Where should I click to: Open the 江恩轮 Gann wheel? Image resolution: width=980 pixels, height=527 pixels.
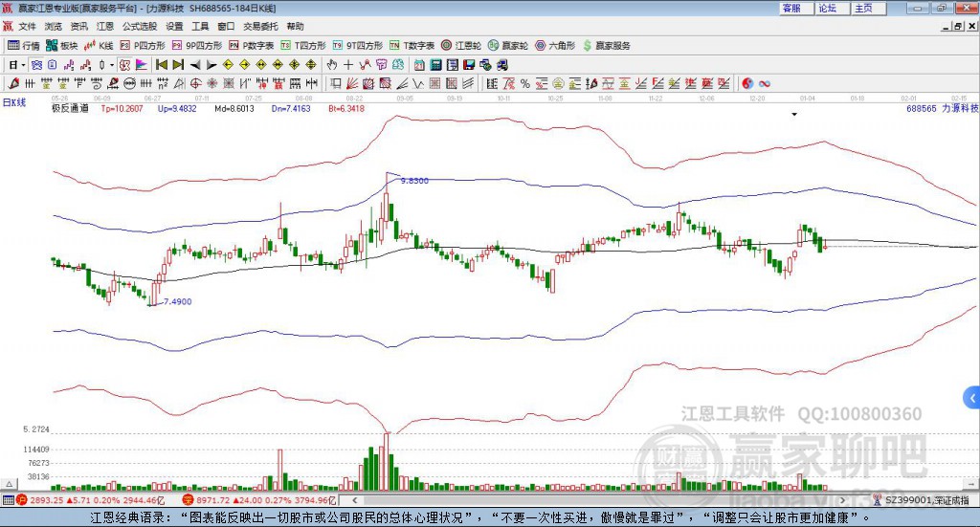pos(461,46)
